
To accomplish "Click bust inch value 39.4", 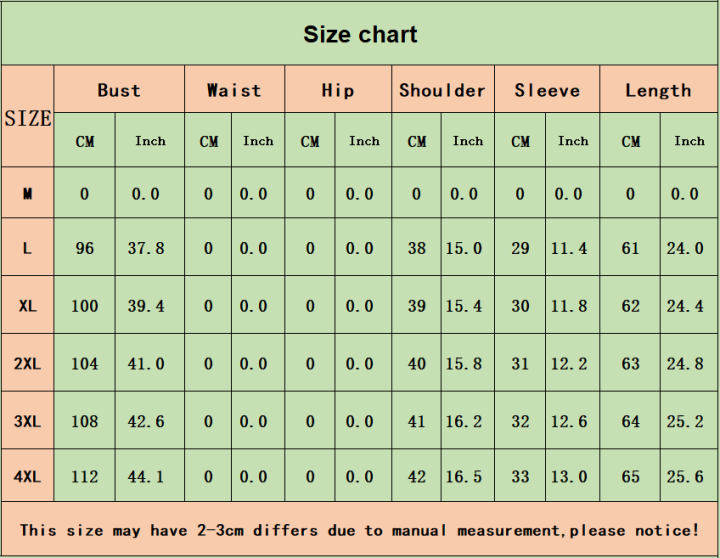I will click(146, 306).
